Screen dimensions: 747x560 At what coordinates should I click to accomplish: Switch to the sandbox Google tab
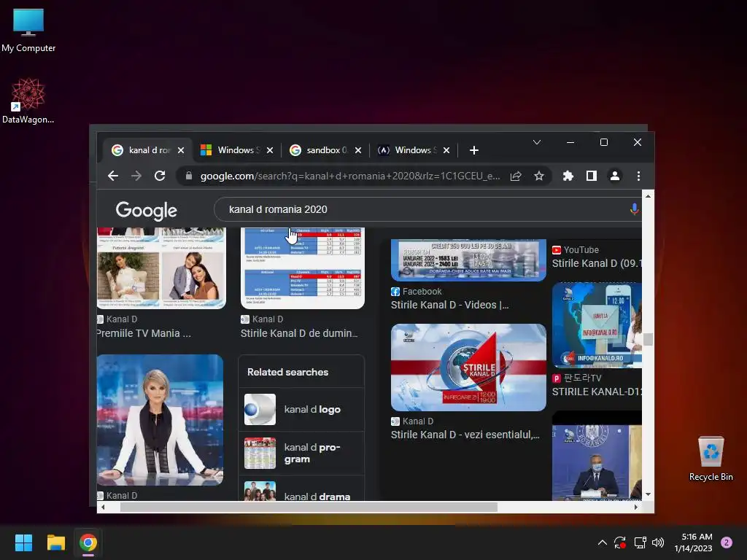pyautogui.click(x=325, y=150)
